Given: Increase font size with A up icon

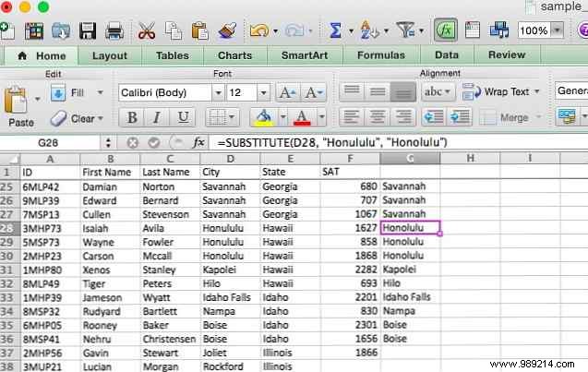Looking at the screenshot, I should [288, 92].
